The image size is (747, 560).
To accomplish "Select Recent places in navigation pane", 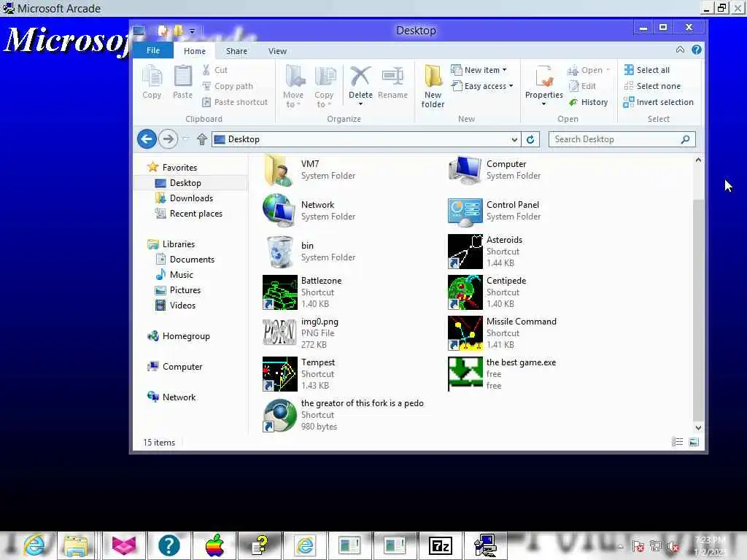I will [196, 214].
